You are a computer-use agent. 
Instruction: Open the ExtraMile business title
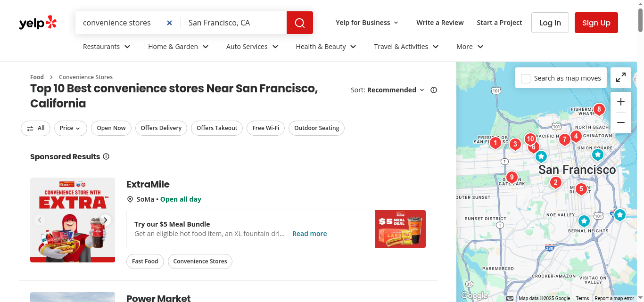148,184
